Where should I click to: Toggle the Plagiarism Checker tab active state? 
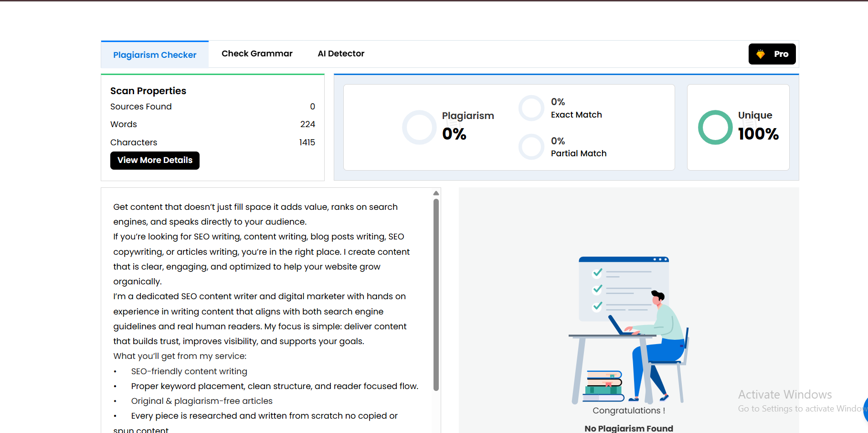tap(154, 54)
